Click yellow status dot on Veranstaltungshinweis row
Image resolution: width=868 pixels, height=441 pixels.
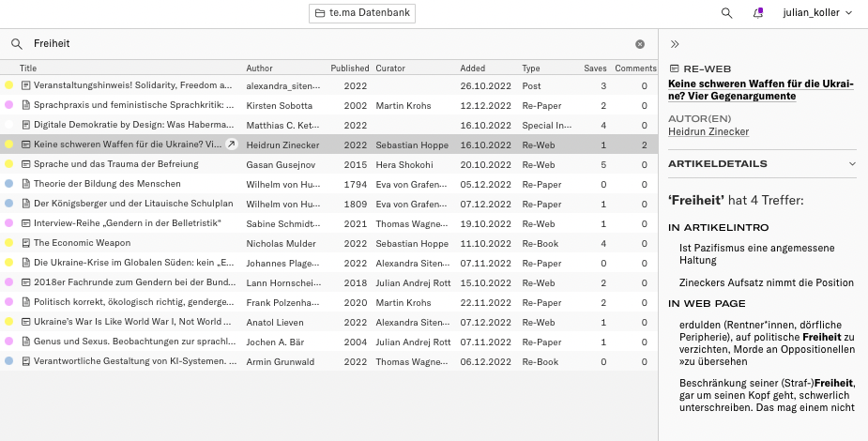click(x=9, y=85)
